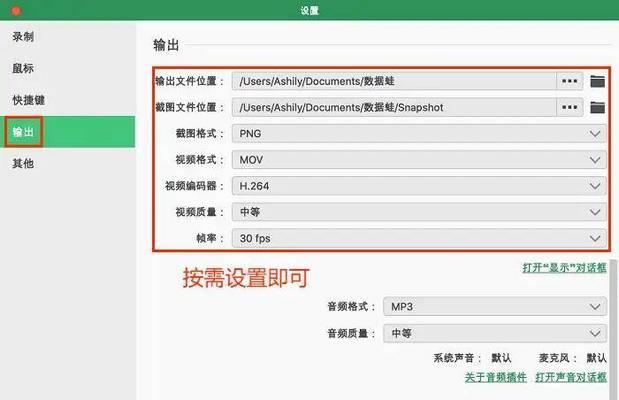Open the 录制 settings section
Viewport: 619px width, 400px height.
pos(23,37)
